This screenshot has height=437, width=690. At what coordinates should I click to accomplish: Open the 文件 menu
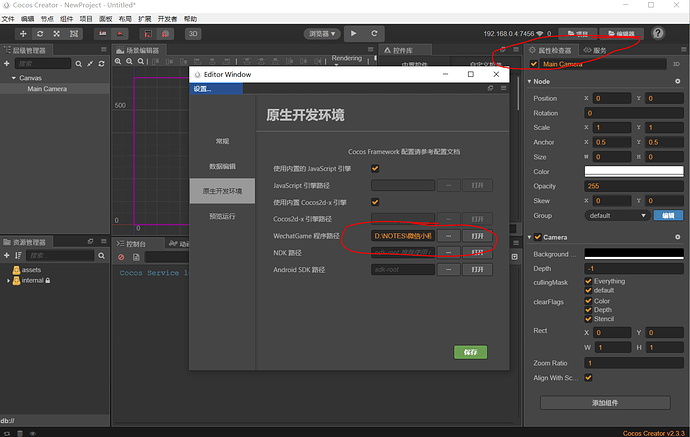[8, 19]
